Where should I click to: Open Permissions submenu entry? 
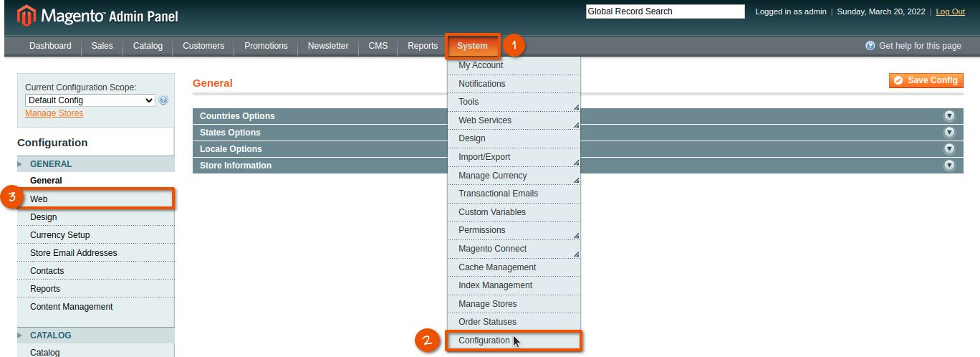coord(514,230)
